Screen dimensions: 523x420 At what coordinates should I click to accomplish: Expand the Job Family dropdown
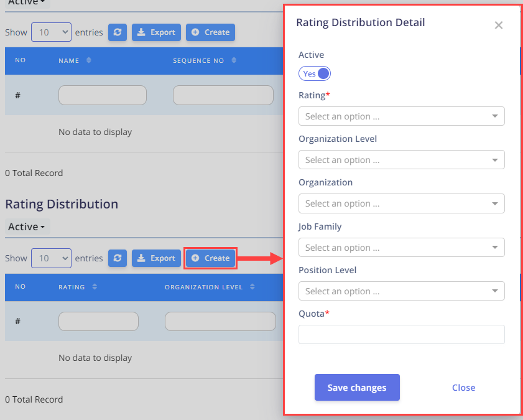[402, 248]
